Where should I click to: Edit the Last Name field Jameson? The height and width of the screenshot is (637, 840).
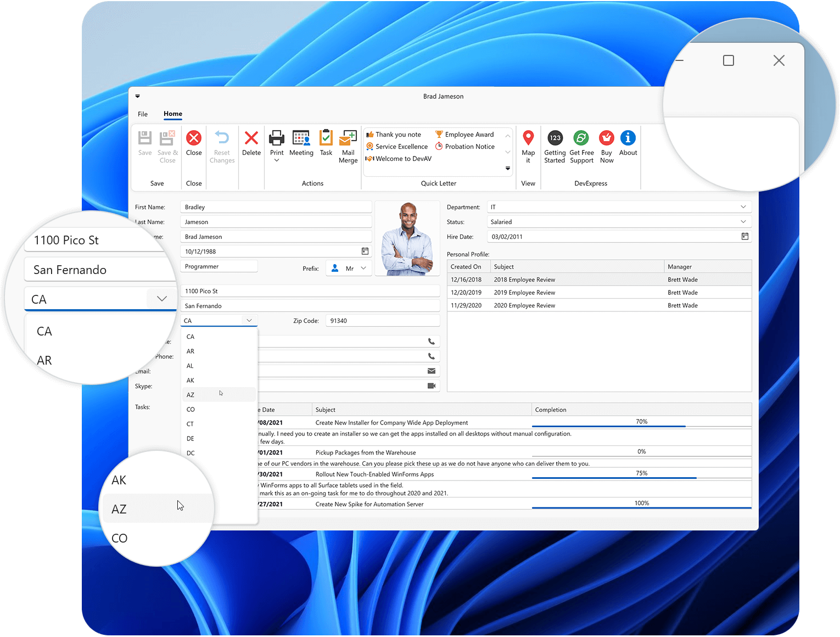[276, 222]
